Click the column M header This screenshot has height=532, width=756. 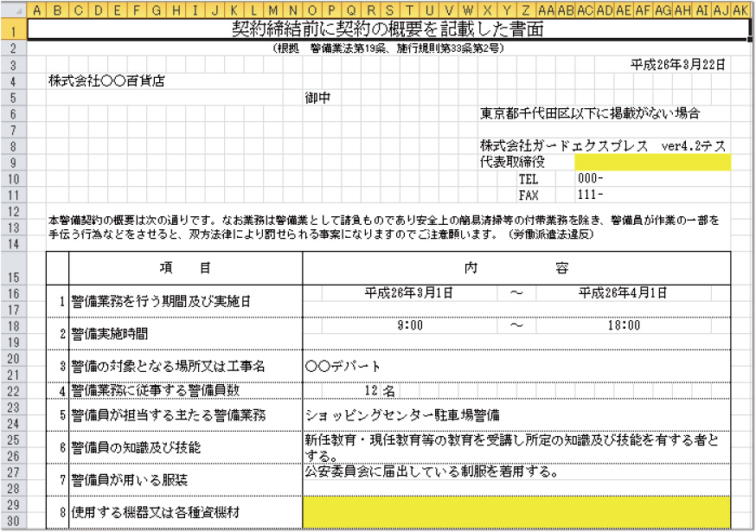[273, 10]
